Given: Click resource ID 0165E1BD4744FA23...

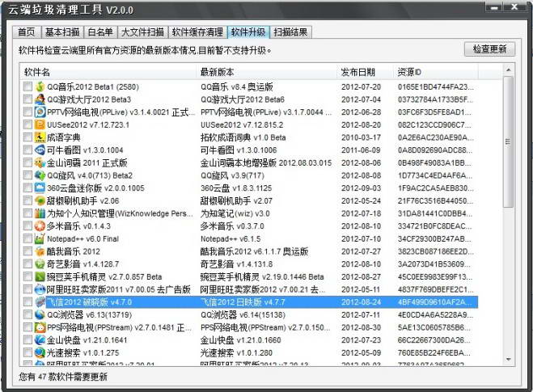Looking at the screenshot, I should 435,87.
